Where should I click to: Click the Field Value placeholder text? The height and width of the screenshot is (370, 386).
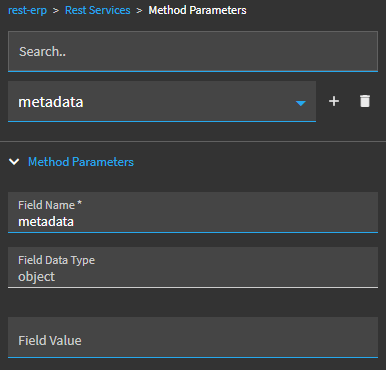click(x=50, y=340)
